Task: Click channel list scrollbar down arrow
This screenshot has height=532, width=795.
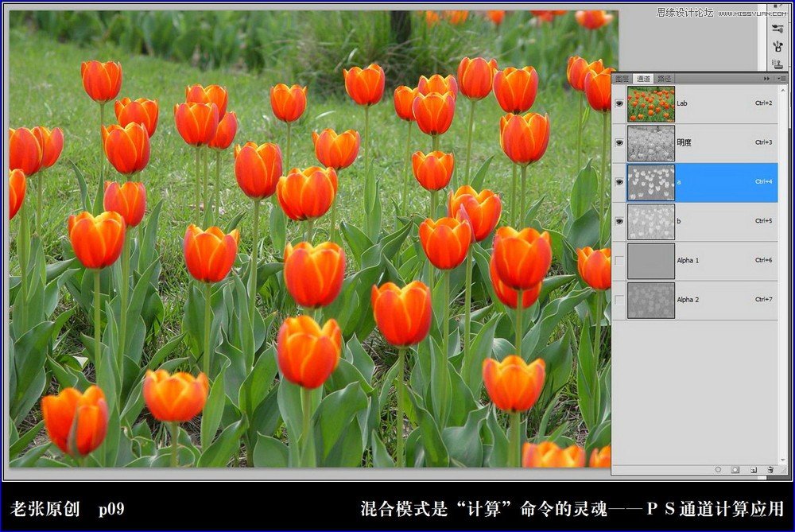Action: pos(783,460)
